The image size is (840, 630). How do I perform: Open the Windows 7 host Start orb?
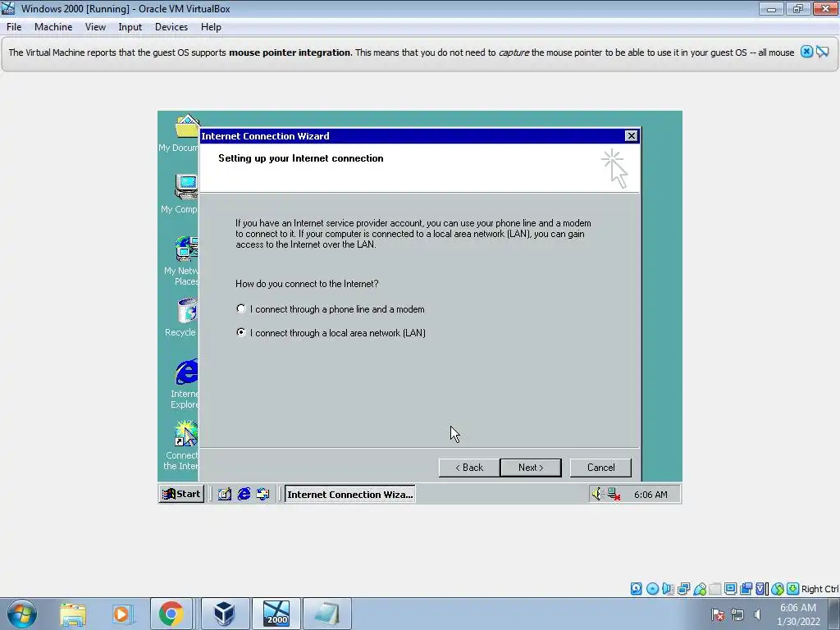tap(22, 614)
